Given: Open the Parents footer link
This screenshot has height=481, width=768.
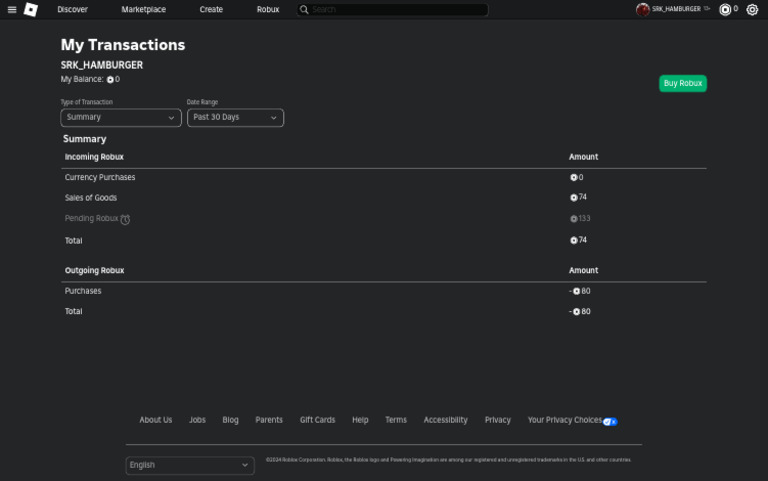Looking at the screenshot, I should 269,420.
